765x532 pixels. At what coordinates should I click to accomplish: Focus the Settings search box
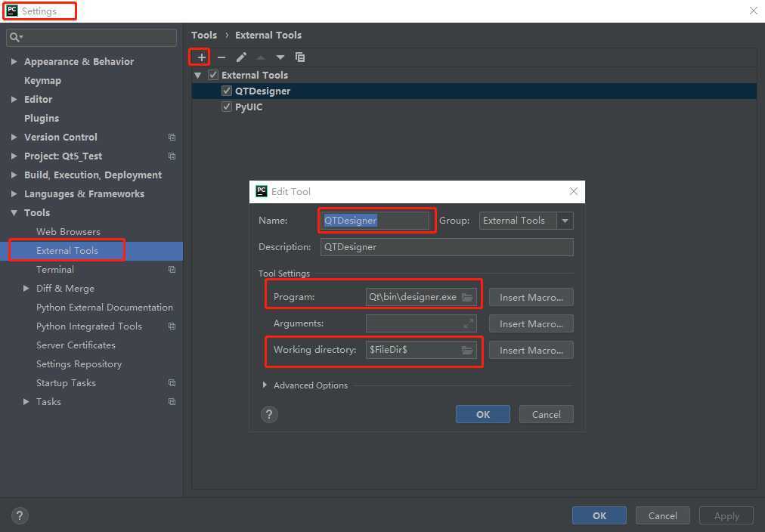coord(91,37)
